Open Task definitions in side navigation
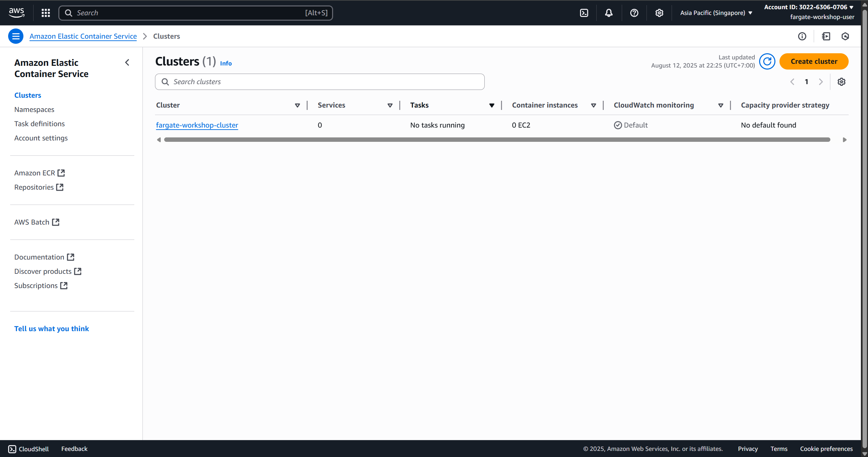Screen dimensions: 868x457 (x=39, y=124)
